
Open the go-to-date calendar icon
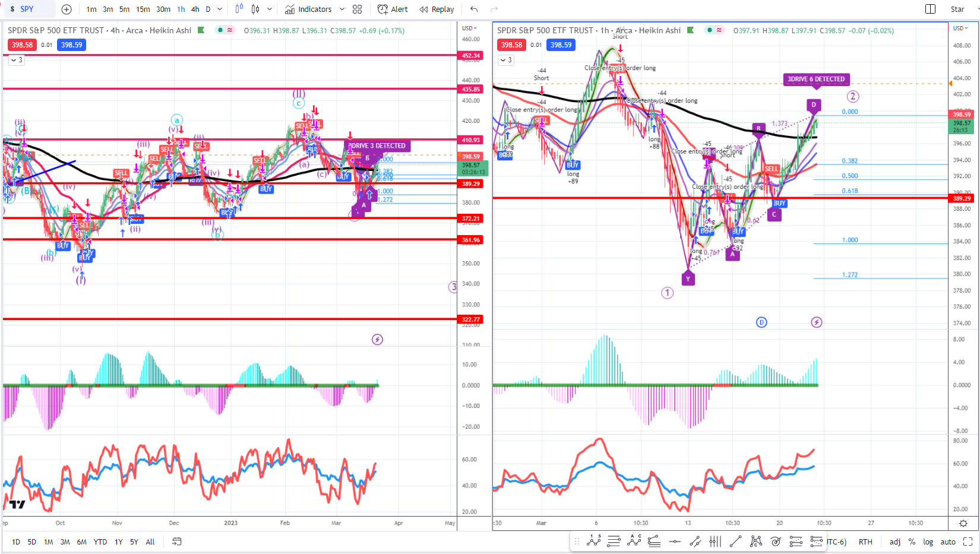pos(176,542)
